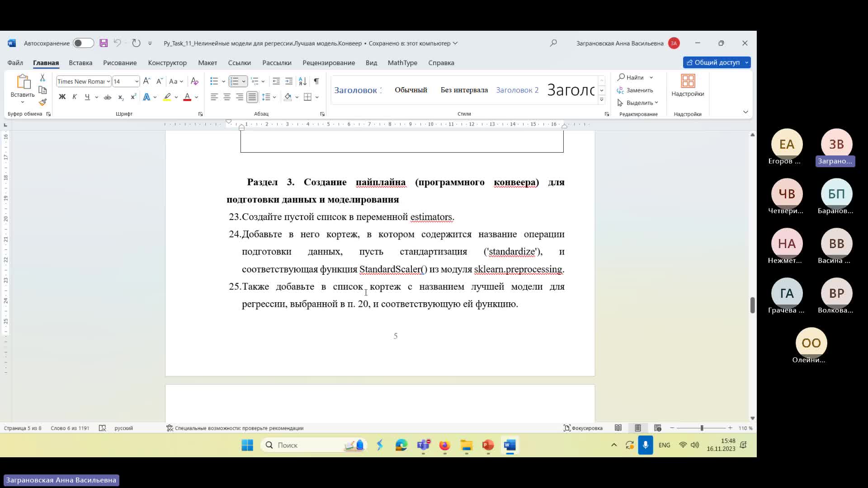Image resolution: width=868 pixels, height=488 pixels.
Task: Click vertical scrollbar thumb
Action: point(752,305)
